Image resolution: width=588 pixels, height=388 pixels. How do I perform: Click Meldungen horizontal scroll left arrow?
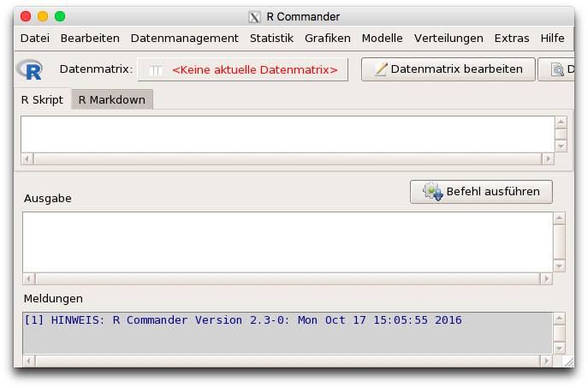tap(28, 361)
